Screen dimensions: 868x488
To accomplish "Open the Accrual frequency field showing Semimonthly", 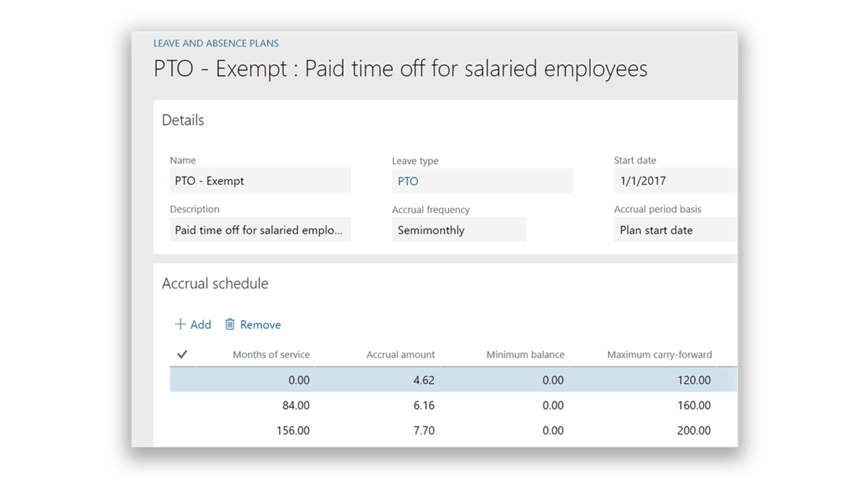I will pos(459,229).
